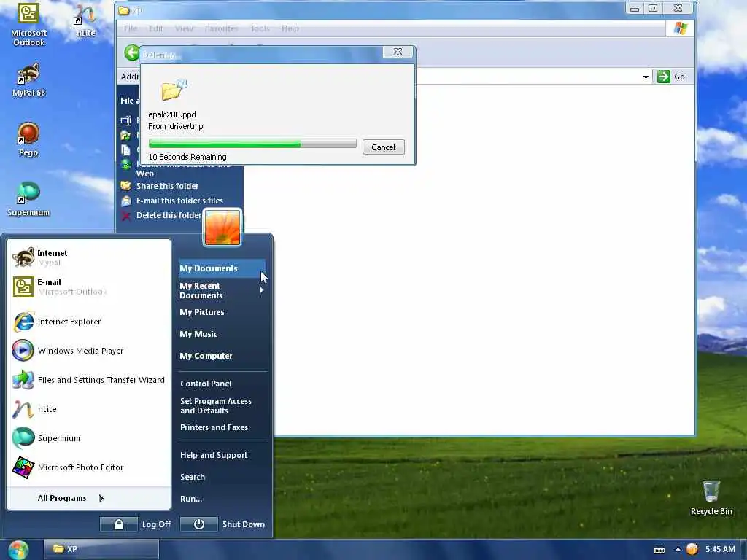The image size is (747, 560).
Task: Click the Share this folder link
Action: coord(167,186)
